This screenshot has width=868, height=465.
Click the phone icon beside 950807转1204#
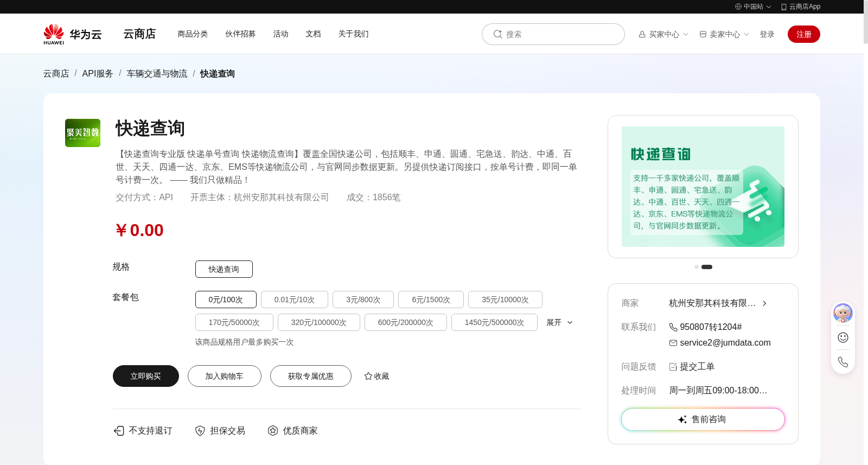point(673,327)
